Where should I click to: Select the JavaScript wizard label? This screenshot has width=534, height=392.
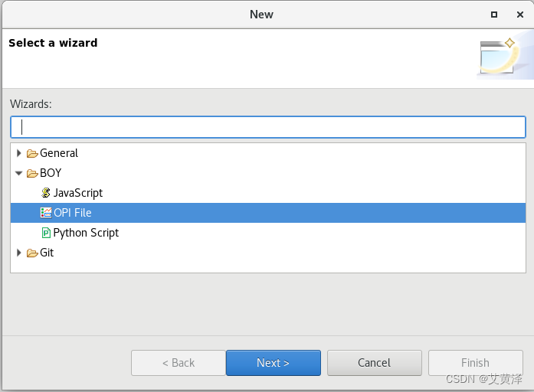click(x=78, y=193)
